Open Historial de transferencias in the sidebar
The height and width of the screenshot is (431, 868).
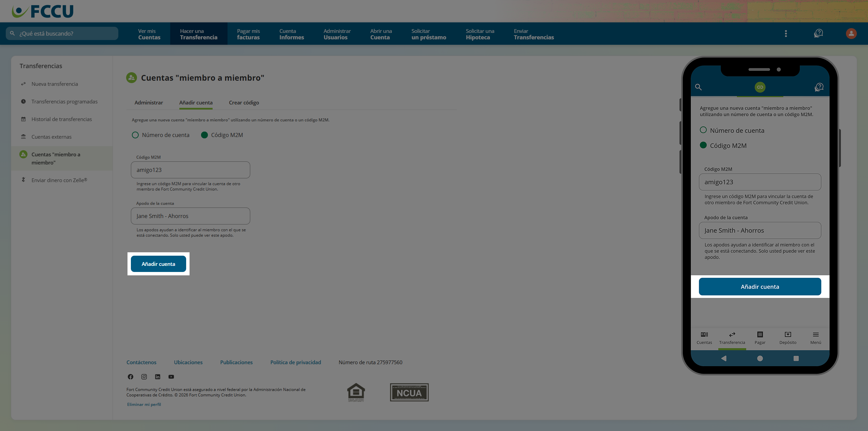click(x=62, y=119)
